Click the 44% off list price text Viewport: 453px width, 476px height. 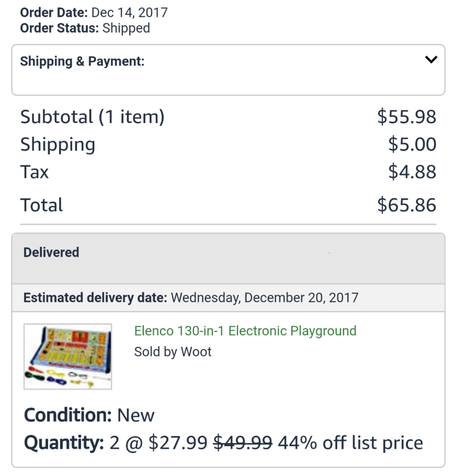(350, 443)
